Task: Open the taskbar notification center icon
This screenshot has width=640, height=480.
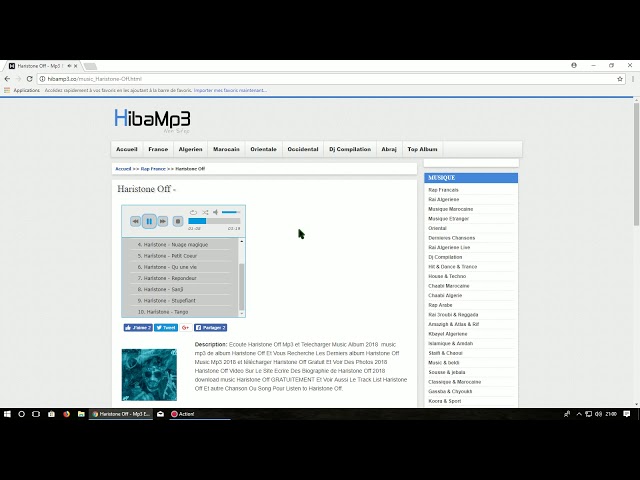Action: coord(627,414)
